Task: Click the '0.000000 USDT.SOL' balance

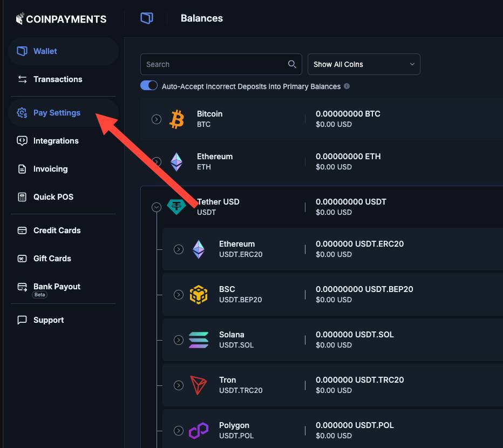Action: click(x=355, y=335)
